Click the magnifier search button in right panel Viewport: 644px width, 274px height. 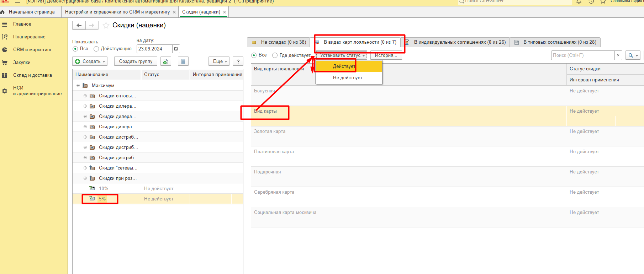(633, 55)
